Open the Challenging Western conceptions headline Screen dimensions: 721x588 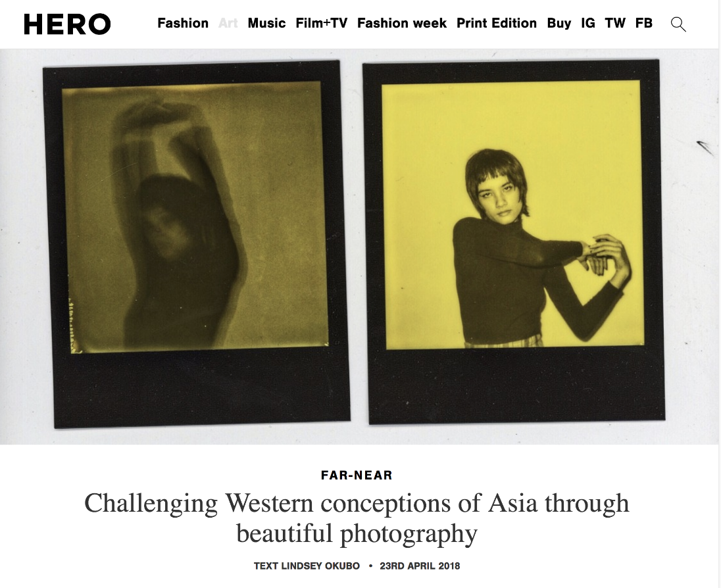[357, 518]
